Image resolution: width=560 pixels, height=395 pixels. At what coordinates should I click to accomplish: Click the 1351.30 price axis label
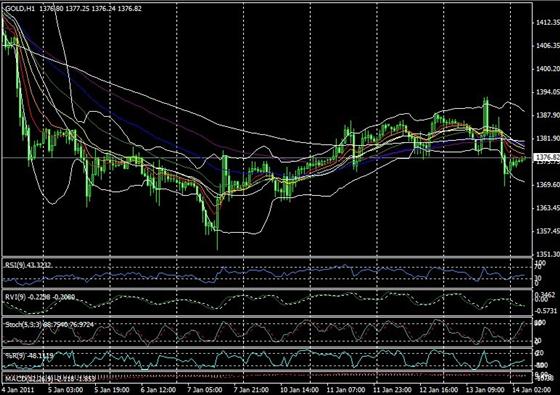tap(548, 254)
